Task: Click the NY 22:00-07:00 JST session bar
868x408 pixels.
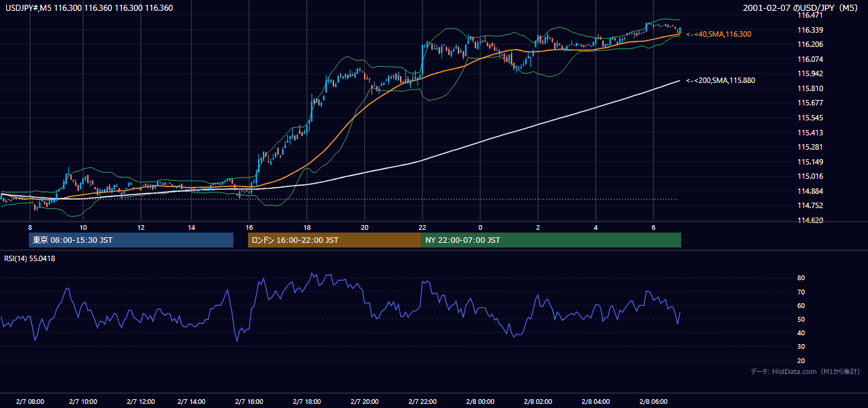Action: (x=551, y=240)
